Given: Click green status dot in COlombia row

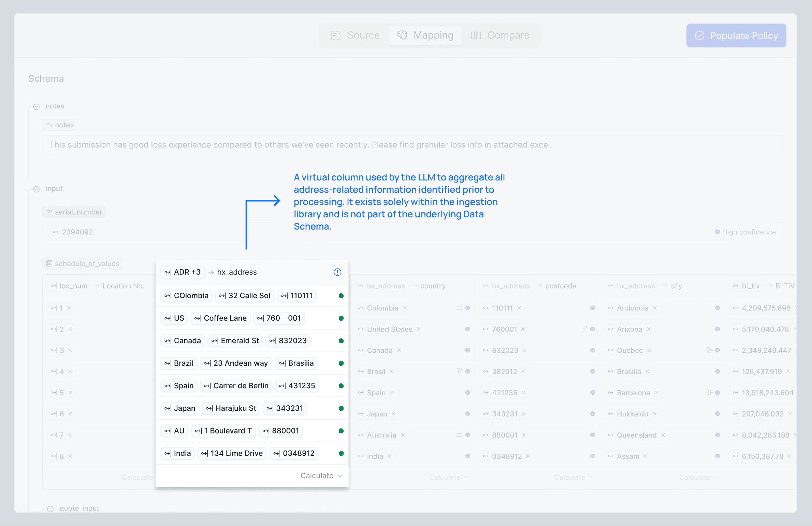Looking at the screenshot, I should click(x=341, y=296).
